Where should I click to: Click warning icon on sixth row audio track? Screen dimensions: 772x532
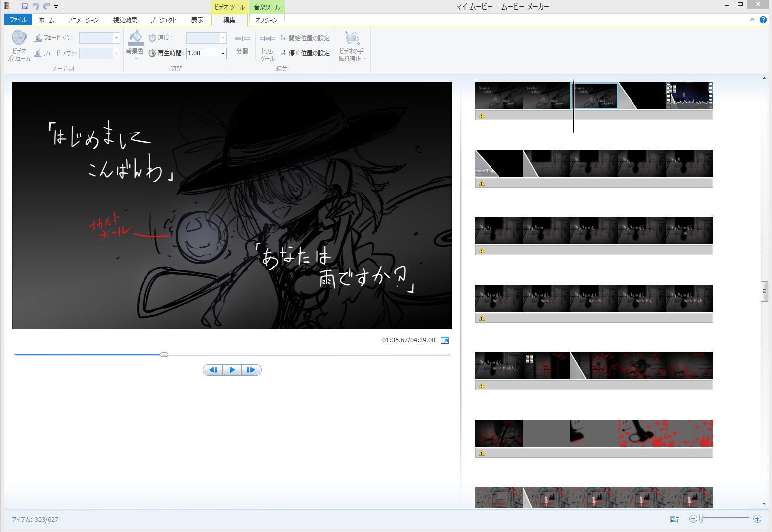481,453
